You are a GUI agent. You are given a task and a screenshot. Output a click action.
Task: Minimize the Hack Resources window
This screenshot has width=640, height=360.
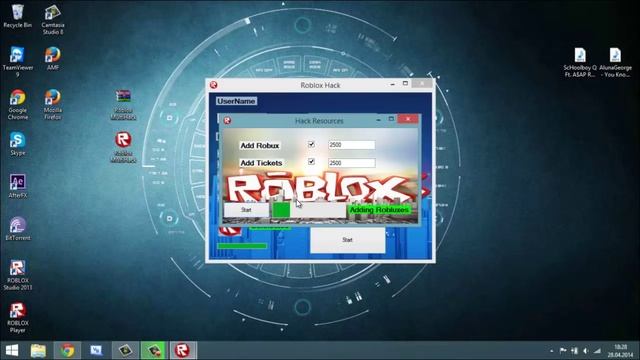pos(379,120)
